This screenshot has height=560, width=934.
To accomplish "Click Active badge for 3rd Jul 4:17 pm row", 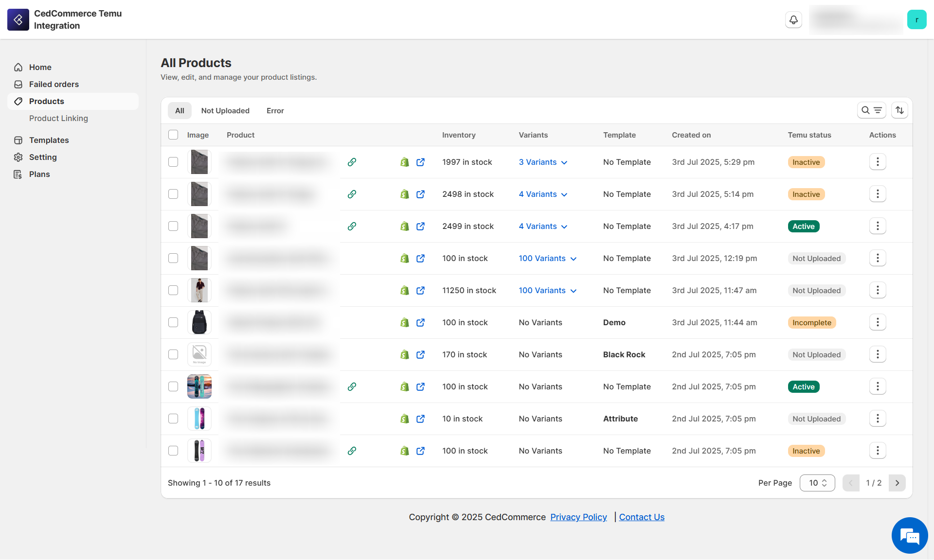I will point(804,226).
